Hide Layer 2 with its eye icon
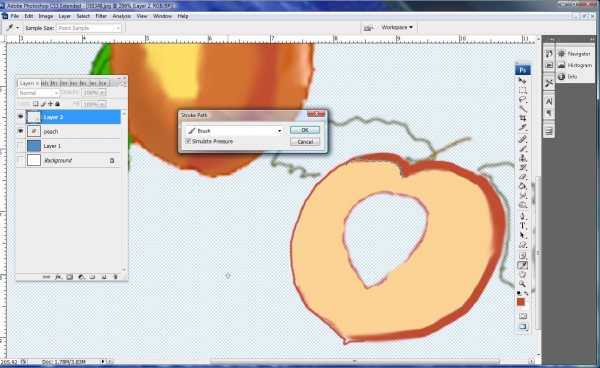The width and height of the screenshot is (600, 368). click(x=20, y=117)
